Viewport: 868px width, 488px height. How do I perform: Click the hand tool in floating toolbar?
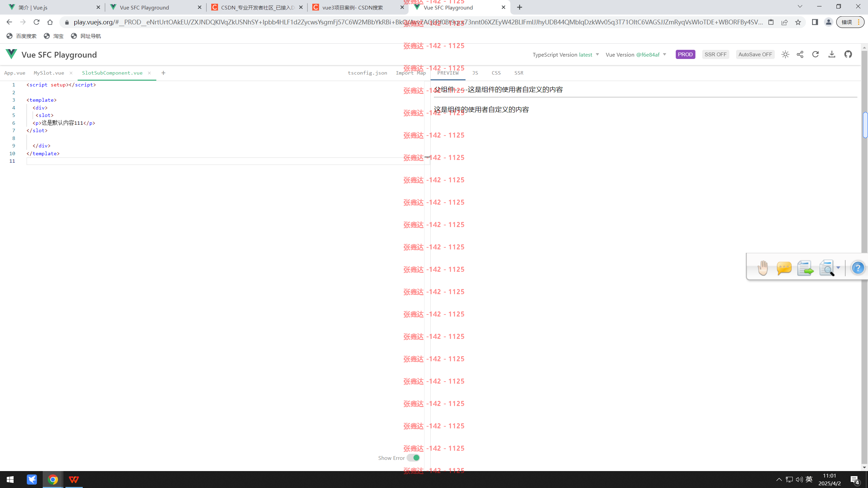click(763, 268)
